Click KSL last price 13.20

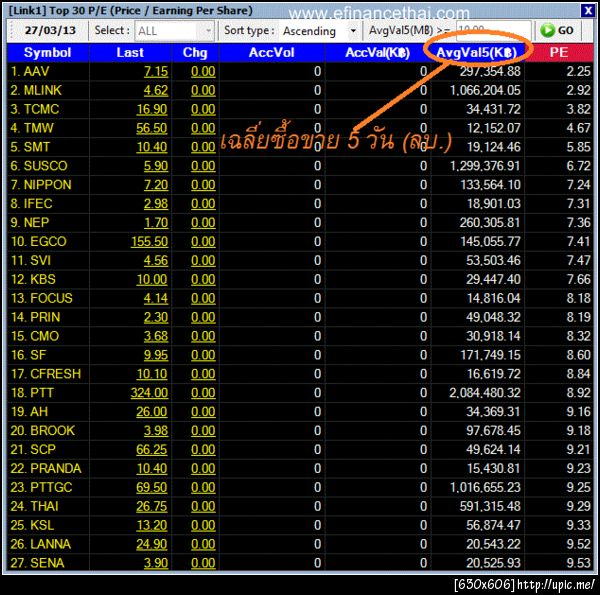click(x=152, y=525)
